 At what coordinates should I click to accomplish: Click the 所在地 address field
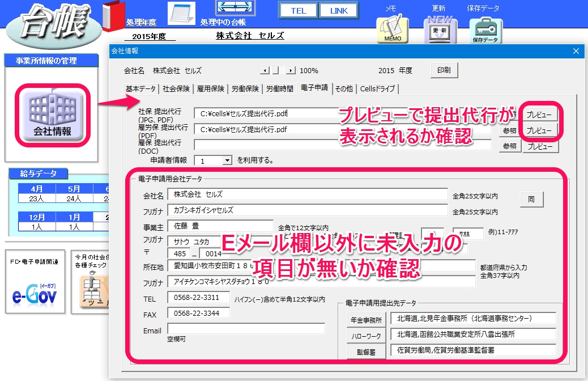(321, 266)
